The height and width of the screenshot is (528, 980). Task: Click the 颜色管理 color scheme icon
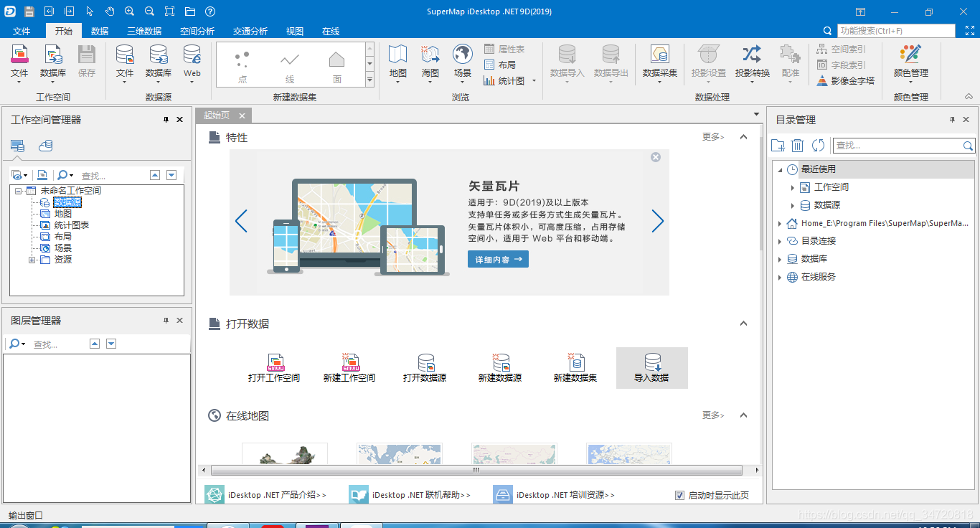910,63
